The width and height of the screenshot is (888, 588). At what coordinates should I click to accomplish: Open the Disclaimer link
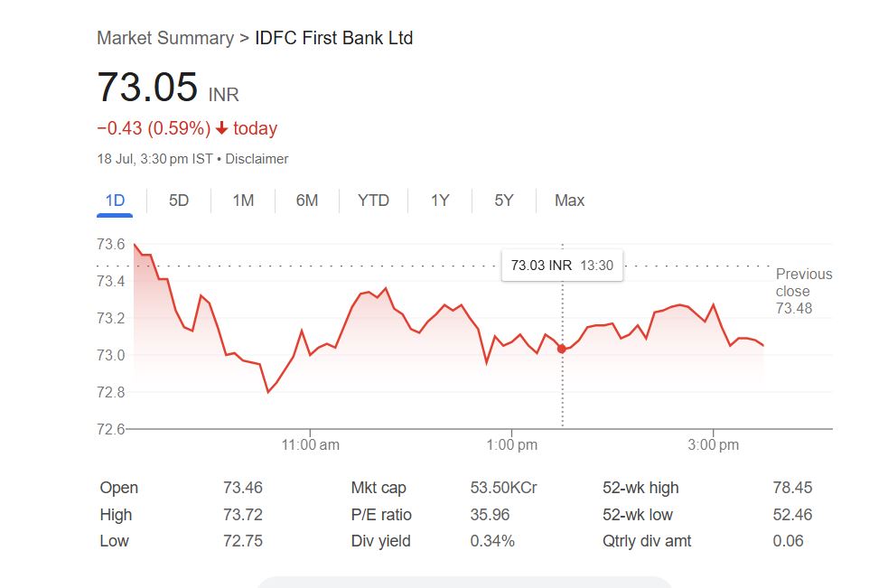257,159
